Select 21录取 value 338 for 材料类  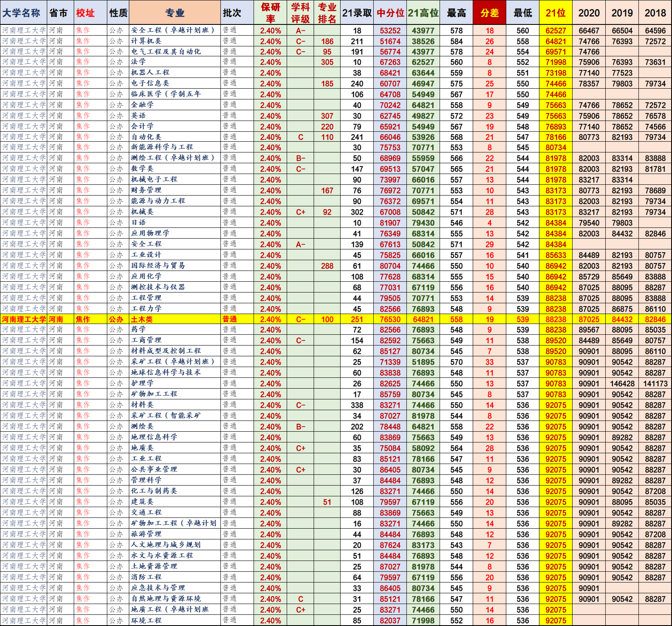tap(357, 405)
